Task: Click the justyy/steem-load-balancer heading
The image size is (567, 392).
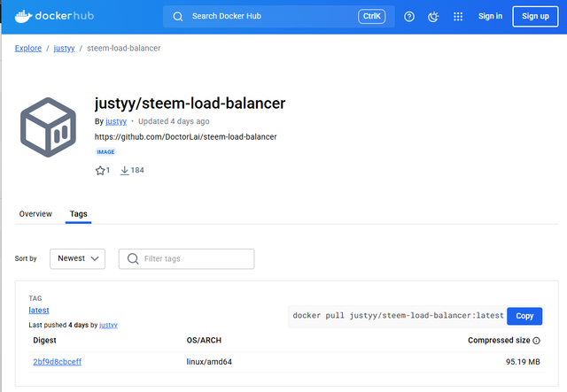Action: [x=190, y=104]
